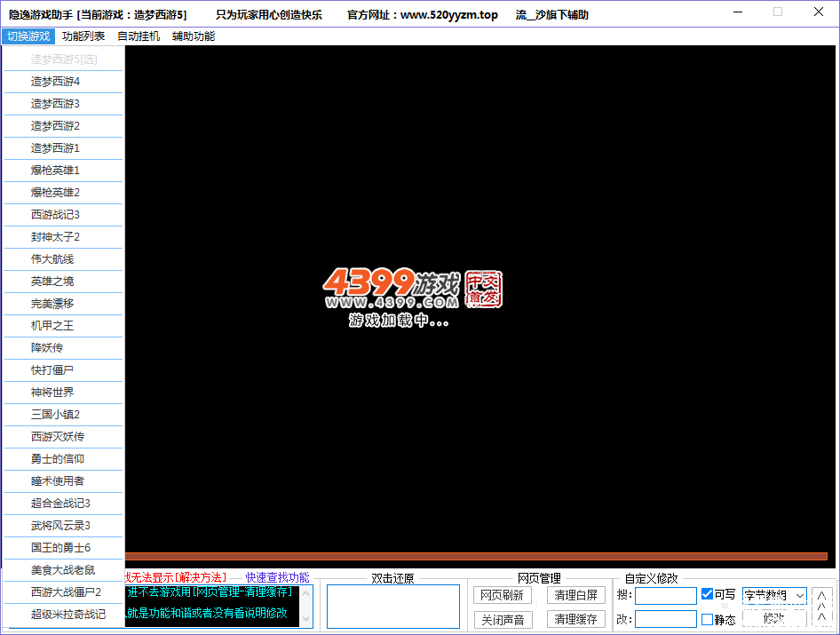The height and width of the screenshot is (635, 840).
Task: Pick 超级米拉奇战记 from the list
Action: point(64,615)
